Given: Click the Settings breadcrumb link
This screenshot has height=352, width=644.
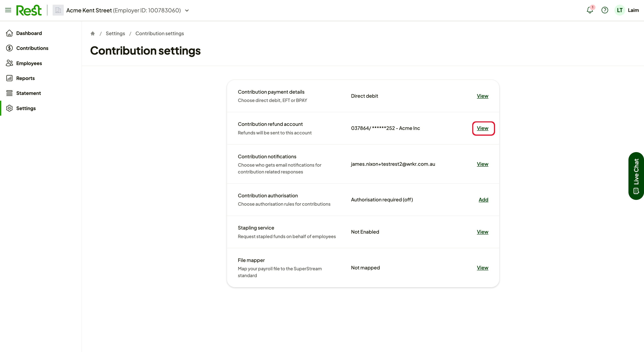Looking at the screenshot, I should click(x=115, y=33).
